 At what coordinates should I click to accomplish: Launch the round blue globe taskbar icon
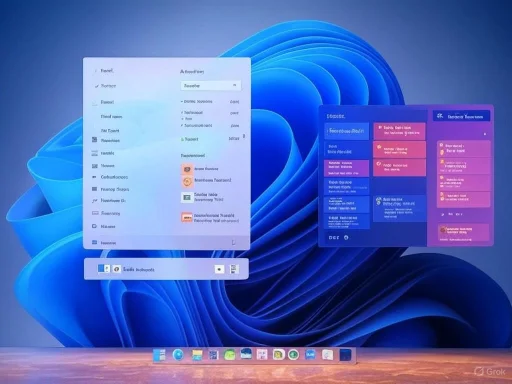[178, 355]
